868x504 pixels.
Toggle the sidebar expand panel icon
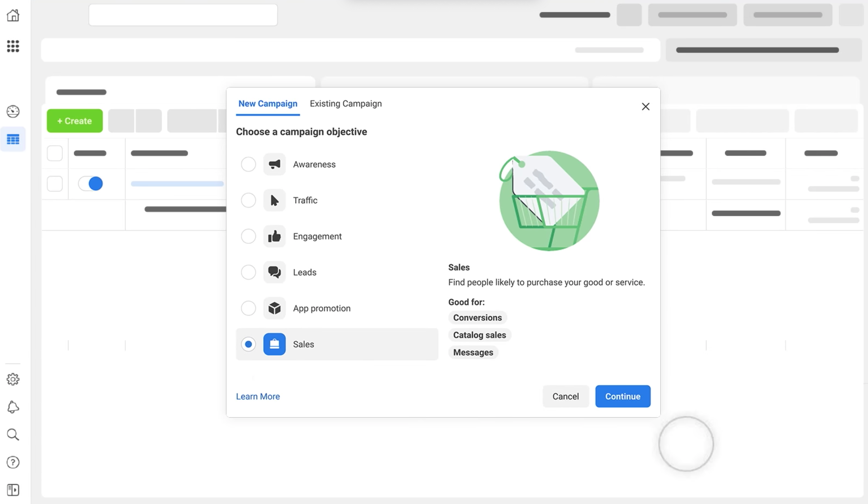(13, 490)
